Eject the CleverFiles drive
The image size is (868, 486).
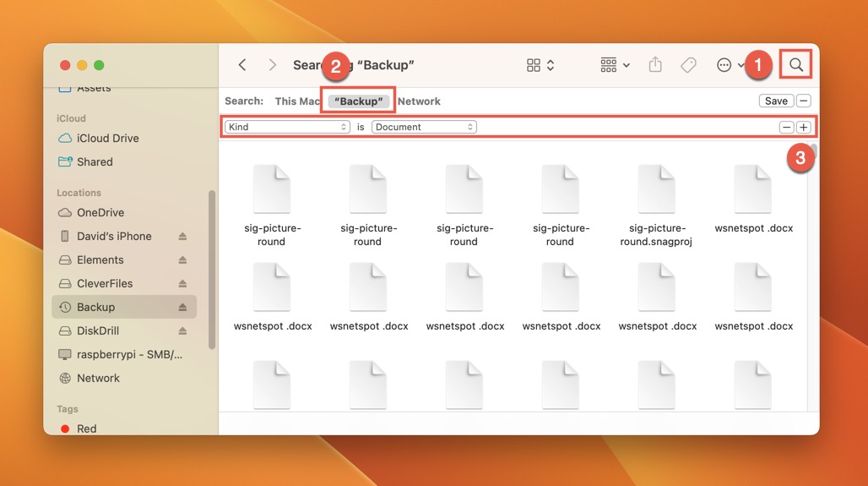tap(182, 284)
